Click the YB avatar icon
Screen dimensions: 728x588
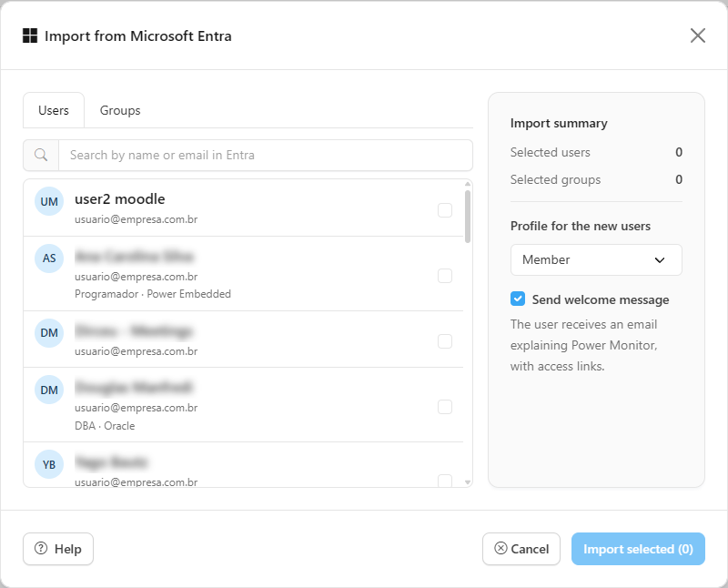[49, 464]
